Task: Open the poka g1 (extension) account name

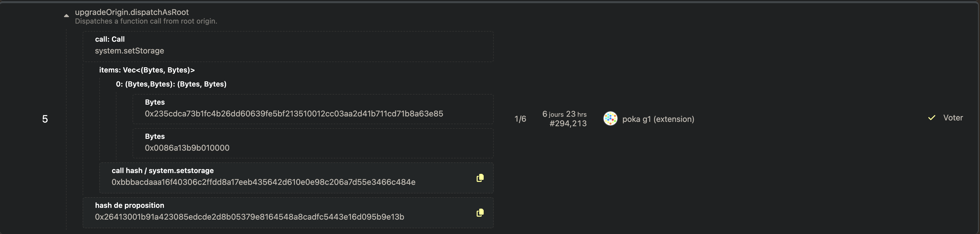Action: (658, 119)
